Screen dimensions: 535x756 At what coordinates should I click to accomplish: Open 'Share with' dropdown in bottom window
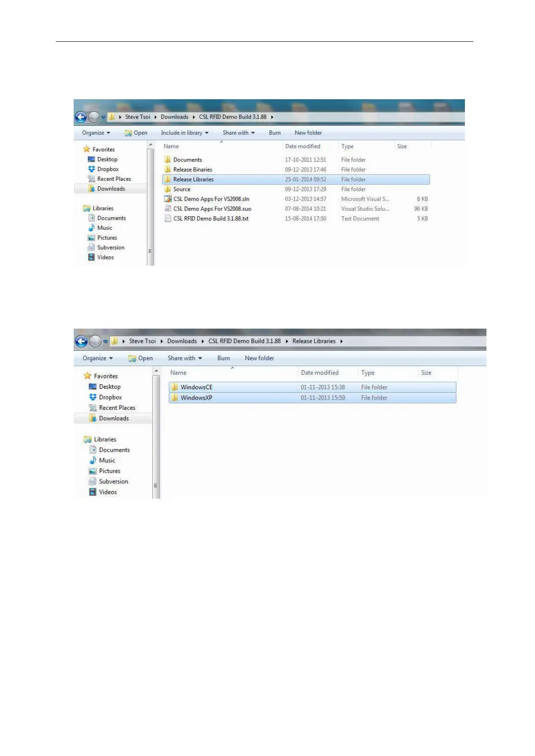coord(185,358)
